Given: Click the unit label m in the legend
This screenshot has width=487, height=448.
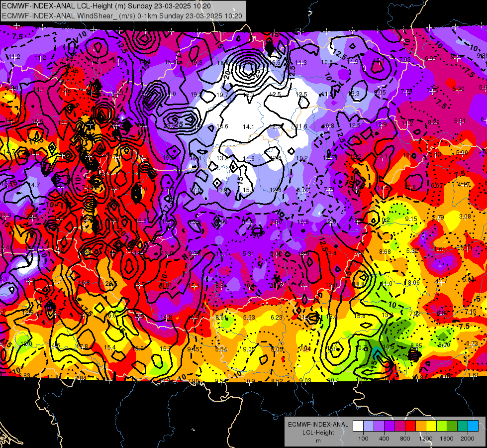Looking at the screenshot, I should pos(318,441).
